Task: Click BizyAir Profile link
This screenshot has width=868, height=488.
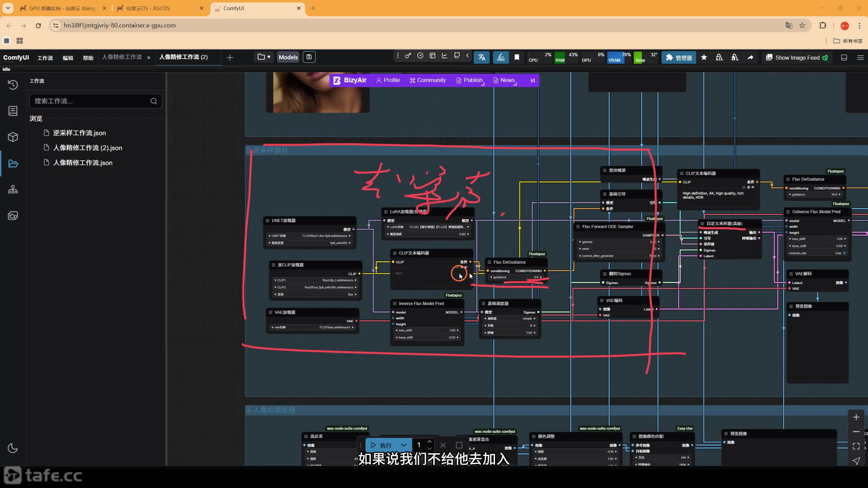Action: pos(388,80)
